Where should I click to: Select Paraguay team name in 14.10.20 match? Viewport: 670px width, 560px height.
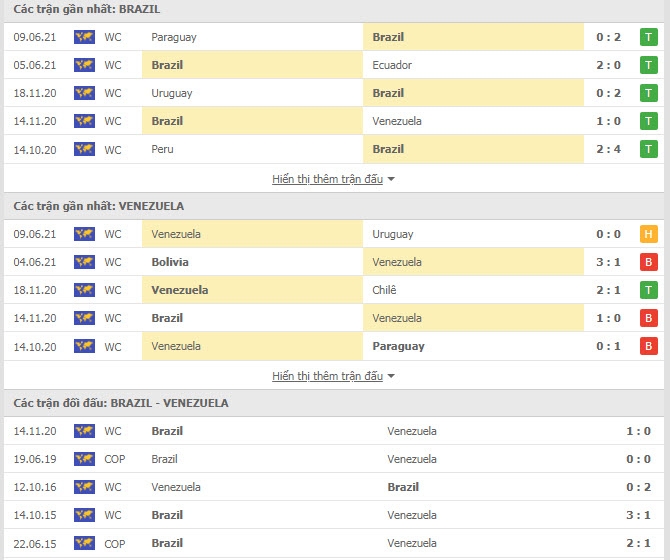(x=398, y=346)
